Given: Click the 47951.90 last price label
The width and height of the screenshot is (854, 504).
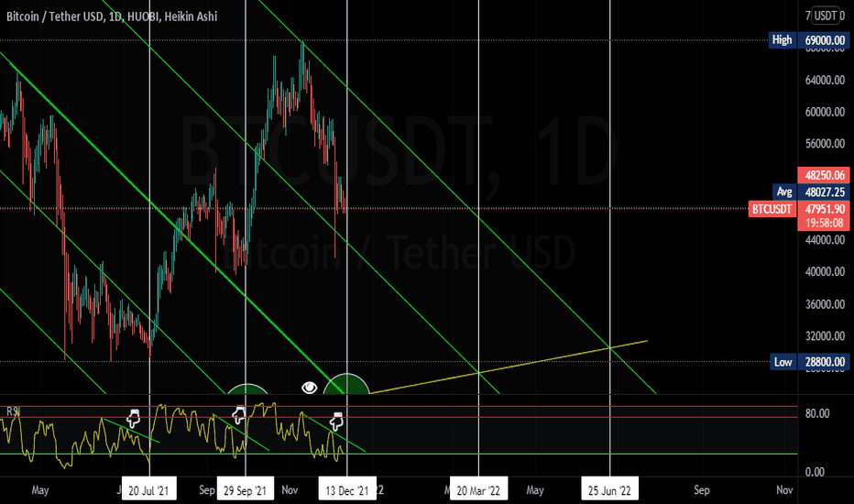Looking at the screenshot, I should (825, 209).
